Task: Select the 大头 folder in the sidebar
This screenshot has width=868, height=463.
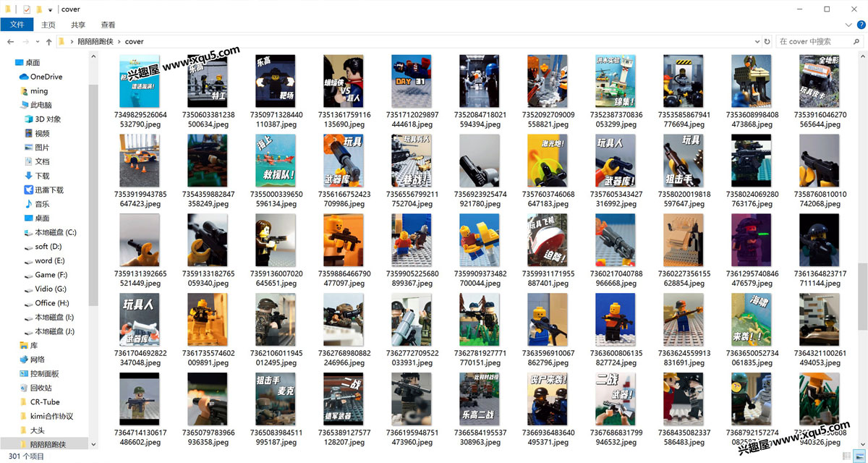Action: 32,430
